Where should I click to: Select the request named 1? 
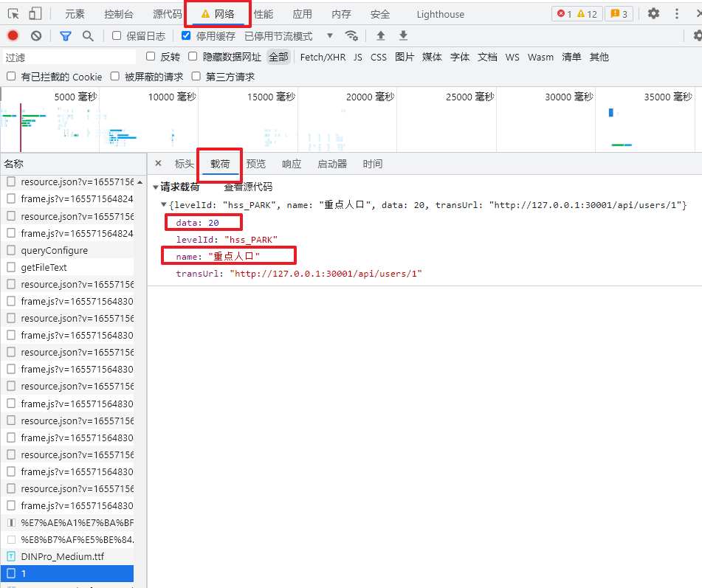[x=67, y=573]
